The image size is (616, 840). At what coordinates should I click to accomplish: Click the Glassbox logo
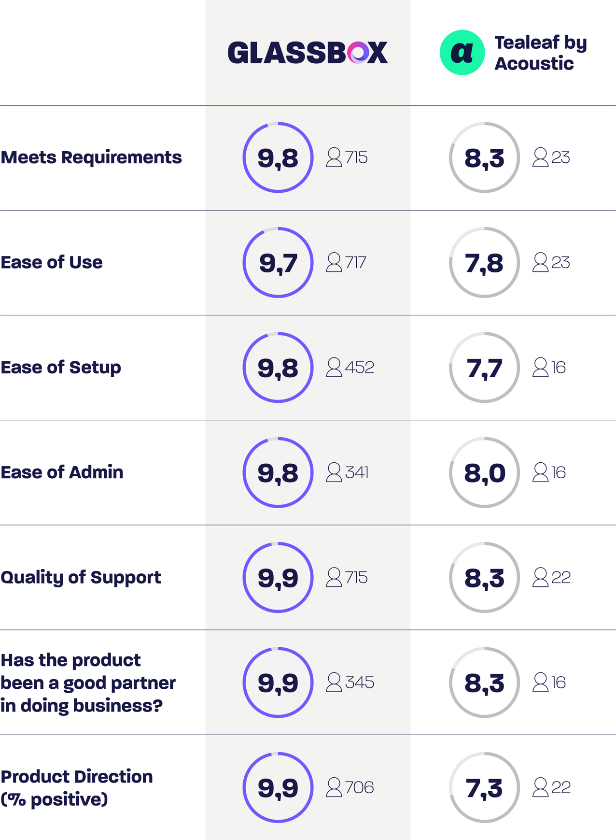[x=308, y=53]
